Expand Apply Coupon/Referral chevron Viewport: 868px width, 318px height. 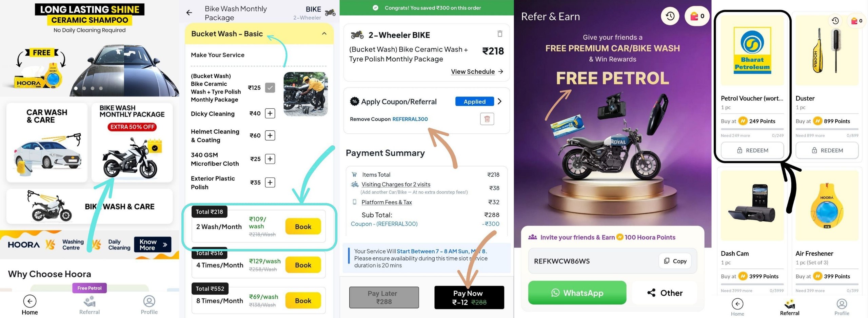click(499, 102)
